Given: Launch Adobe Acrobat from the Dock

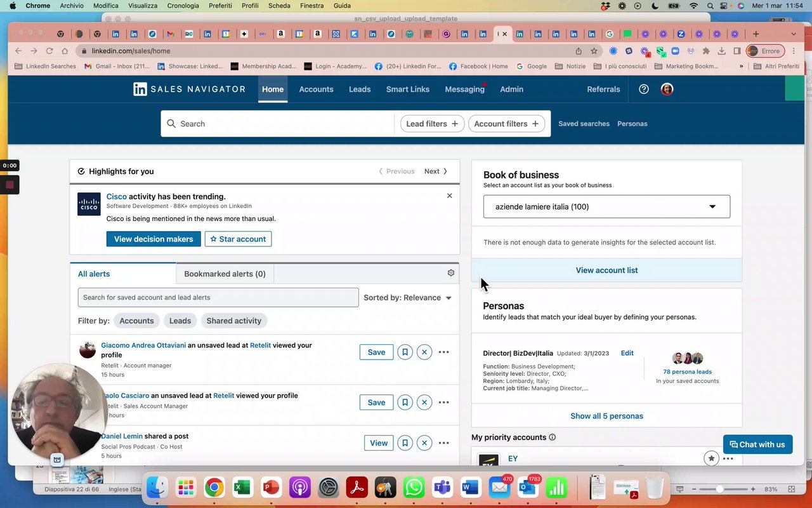Looking at the screenshot, I should pyautogui.click(x=357, y=488).
